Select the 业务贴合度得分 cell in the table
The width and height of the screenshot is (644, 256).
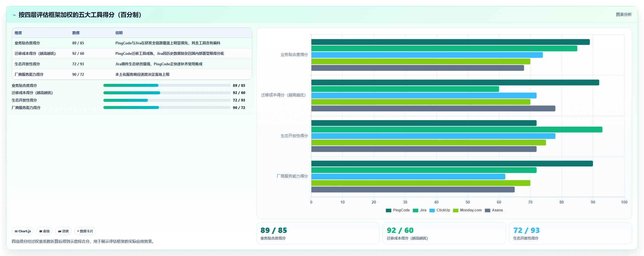pyautogui.click(x=27, y=43)
